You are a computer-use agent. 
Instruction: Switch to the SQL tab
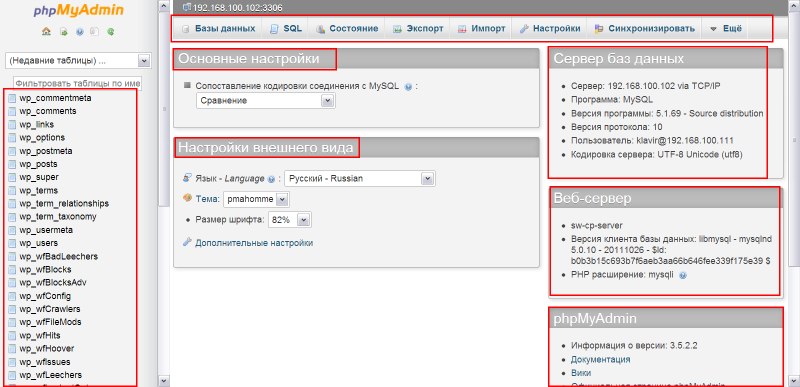point(285,29)
